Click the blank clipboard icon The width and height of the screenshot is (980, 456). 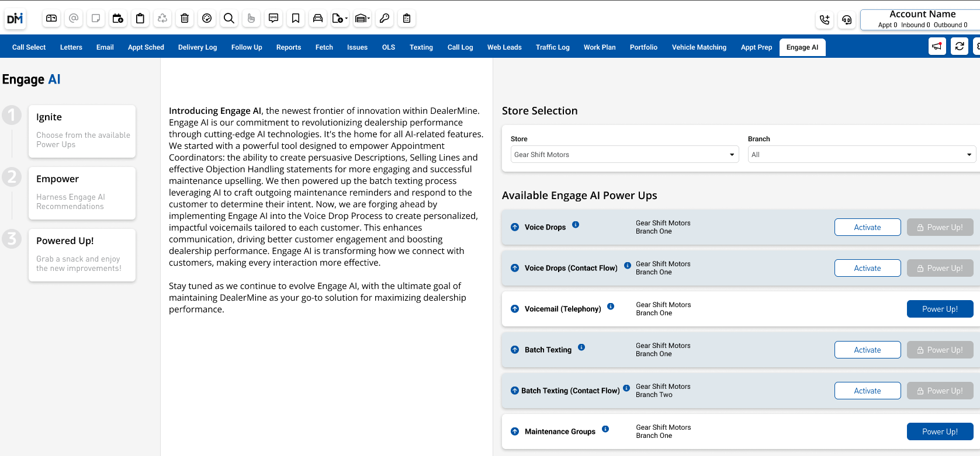[140, 18]
